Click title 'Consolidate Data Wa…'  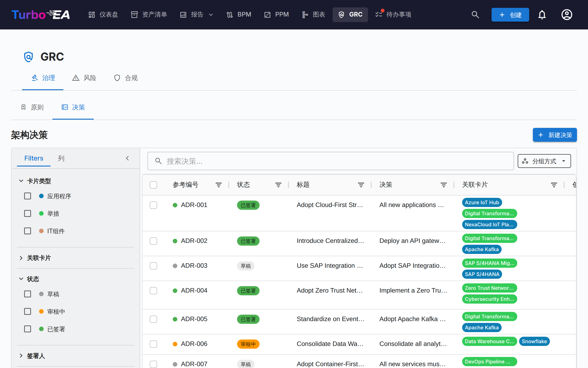330,344
